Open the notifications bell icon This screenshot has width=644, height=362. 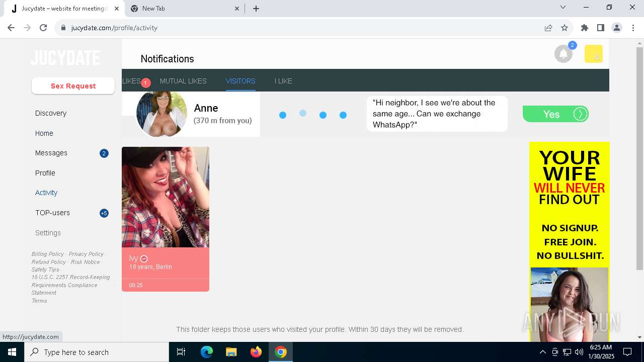point(563,54)
